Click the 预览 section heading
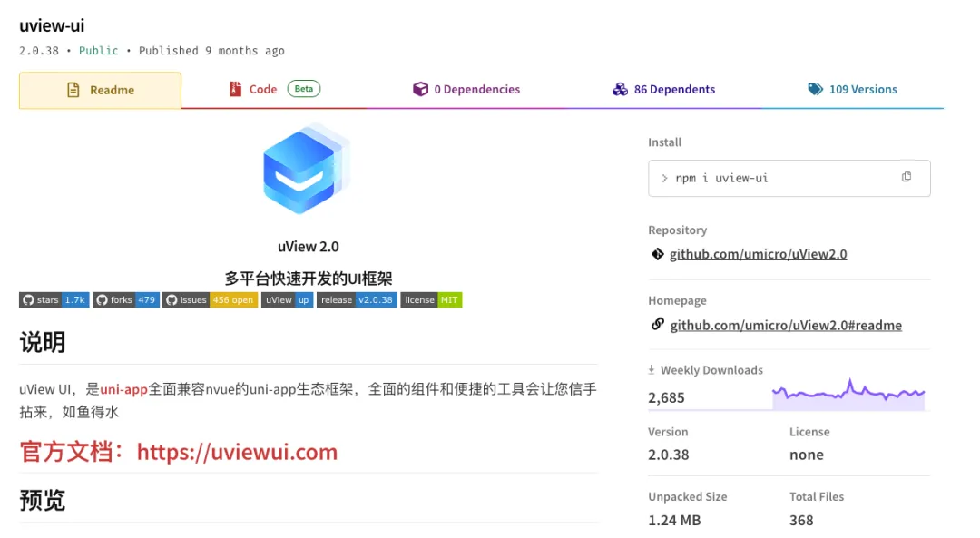 pyautogui.click(x=43, y=500)
